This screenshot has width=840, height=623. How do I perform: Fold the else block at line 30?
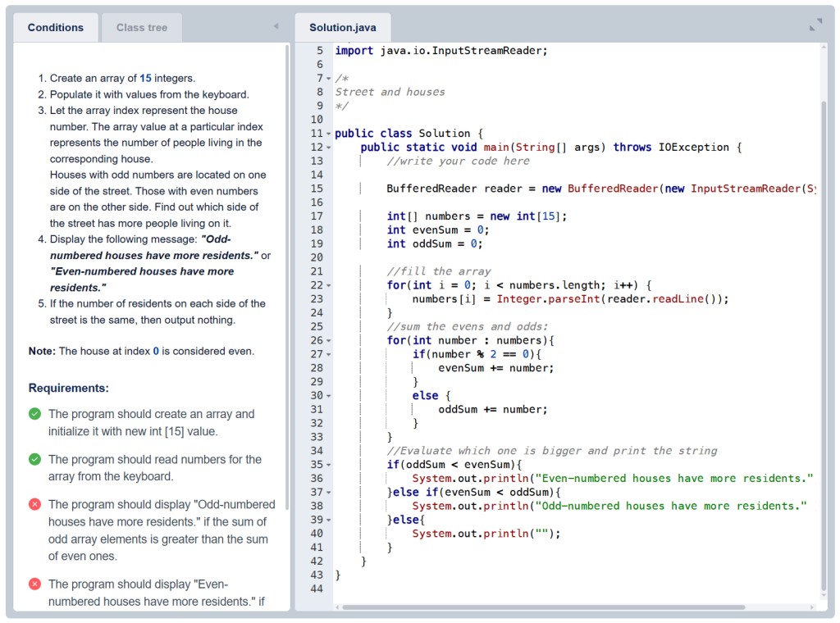328,395
